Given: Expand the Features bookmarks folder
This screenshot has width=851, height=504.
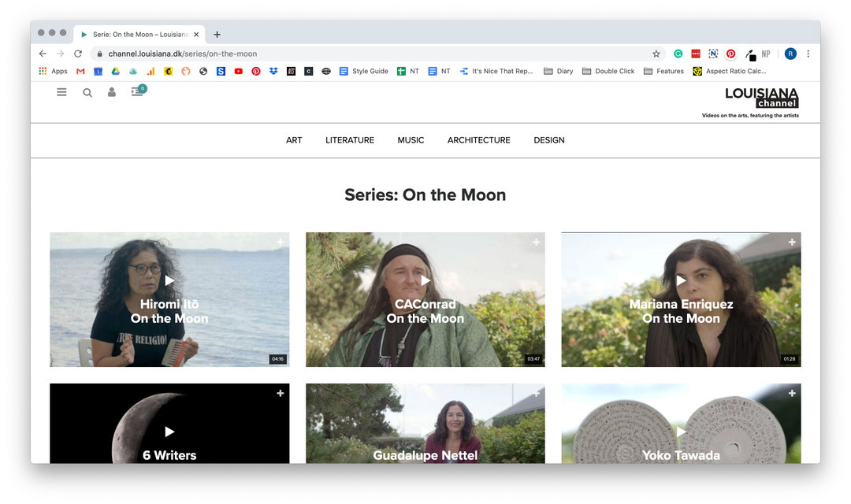Looking at the screenshot, I should click(663, 71).
